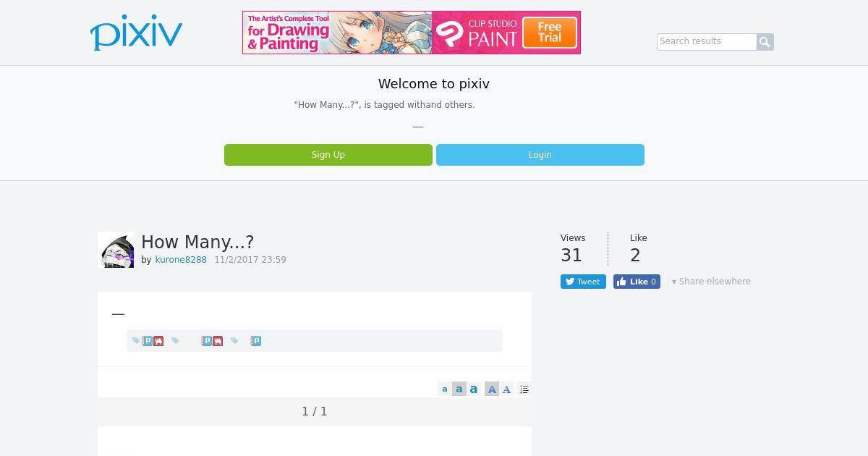Switch to serif font style
Screen dimensions: 868x456
tap(506, 389)
